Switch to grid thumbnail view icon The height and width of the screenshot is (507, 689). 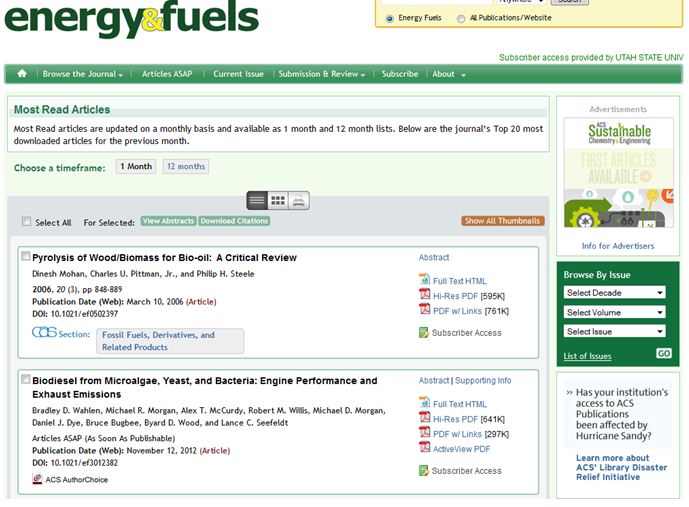pos(278,201)
